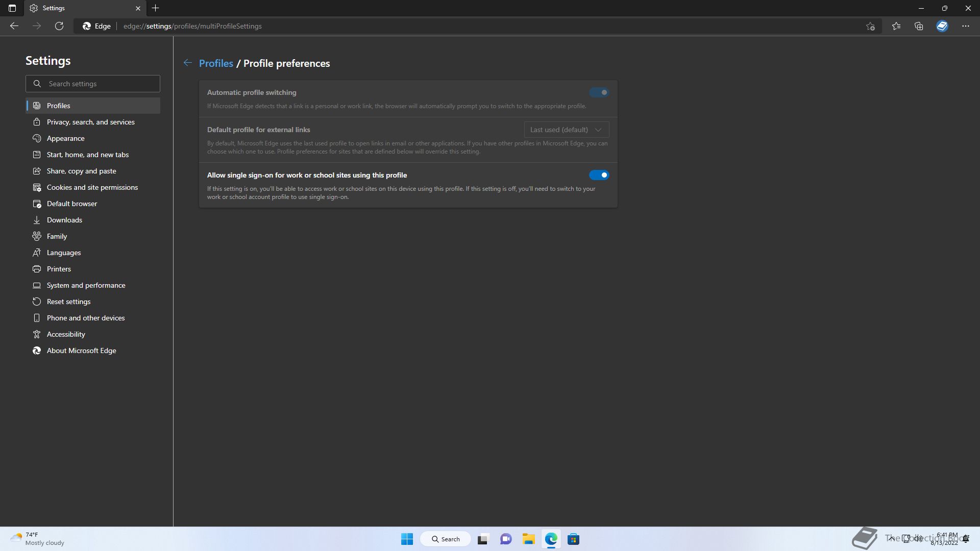
Task: Open the Favorites star list
Action: [x=896, y=26]
